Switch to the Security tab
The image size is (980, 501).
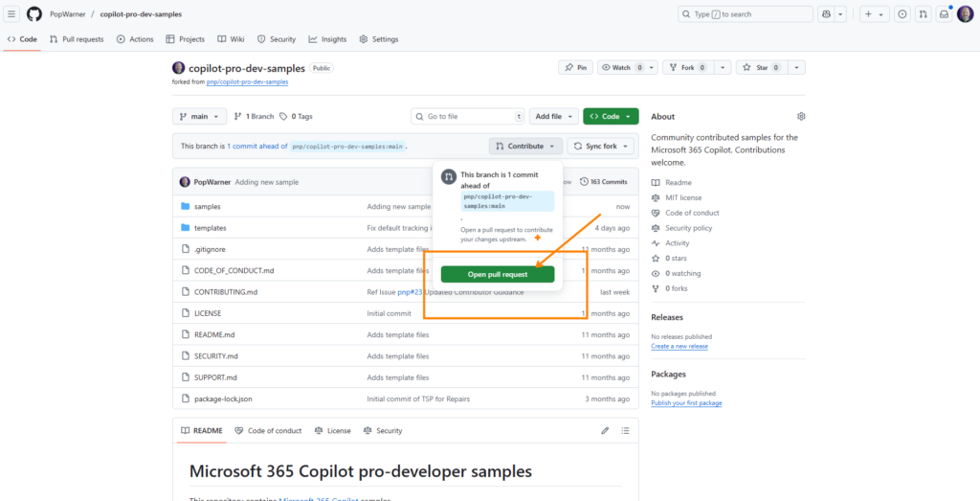pos(277,39)
